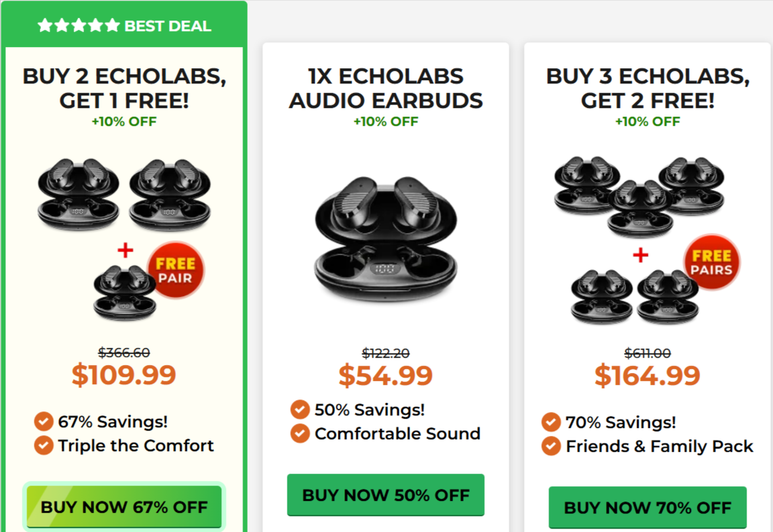Click the BUY NOW 50% OFF button
The width and height of the screenshot is (773, 532).
[x=386, y=494]
